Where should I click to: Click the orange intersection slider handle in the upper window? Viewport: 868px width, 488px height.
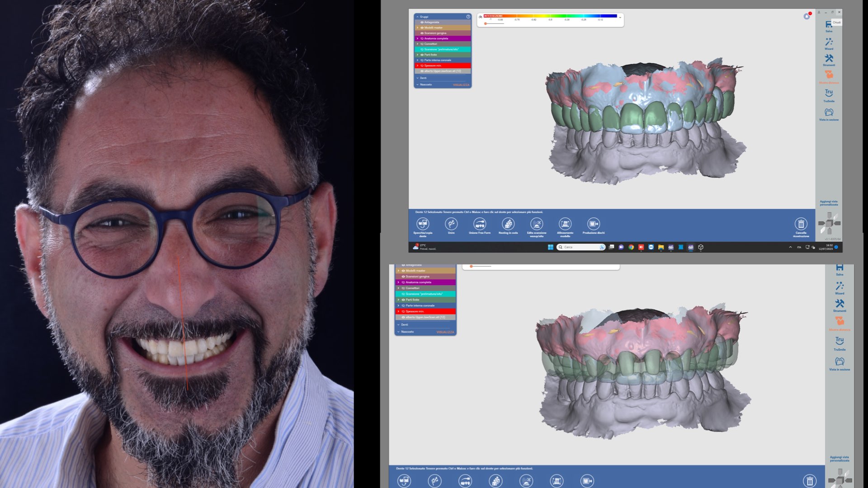click(486, 23)
